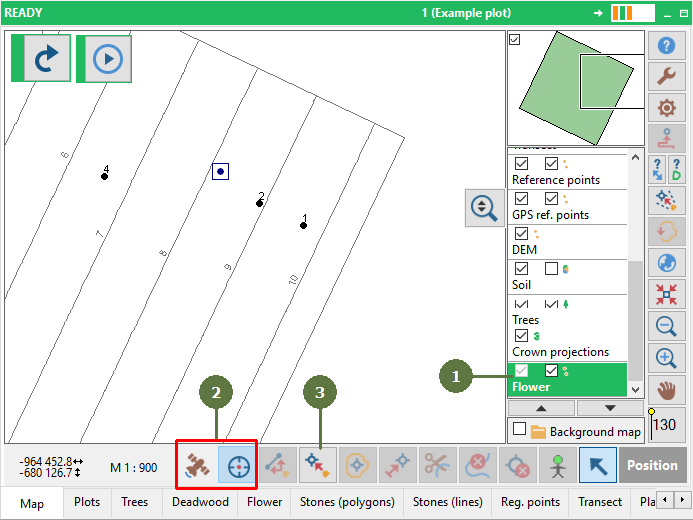Move layer up with up-arrow button
693x520 pixels.
[541, 408]
